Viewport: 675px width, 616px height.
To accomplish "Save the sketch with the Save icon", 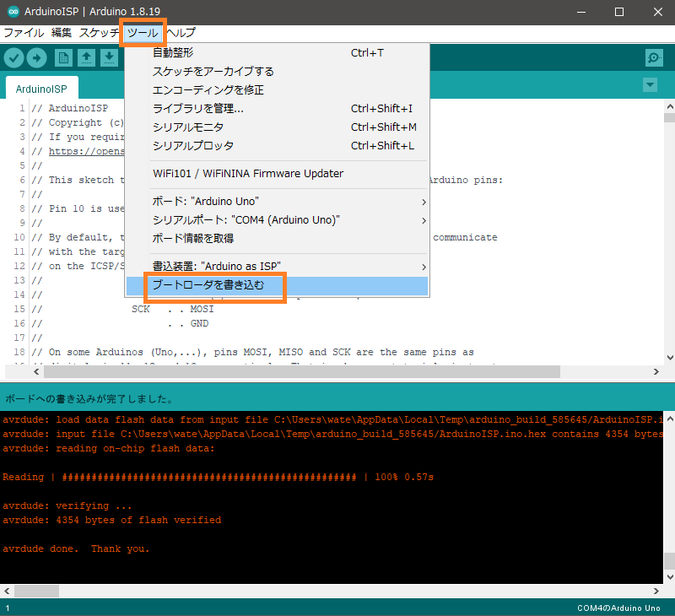I will pyautogui.click(x=110, y=57).
